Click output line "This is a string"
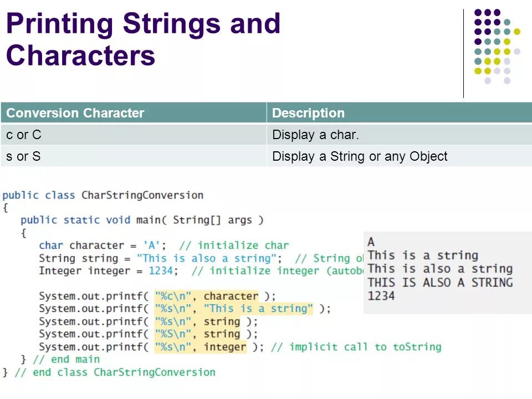 [423, 255]
